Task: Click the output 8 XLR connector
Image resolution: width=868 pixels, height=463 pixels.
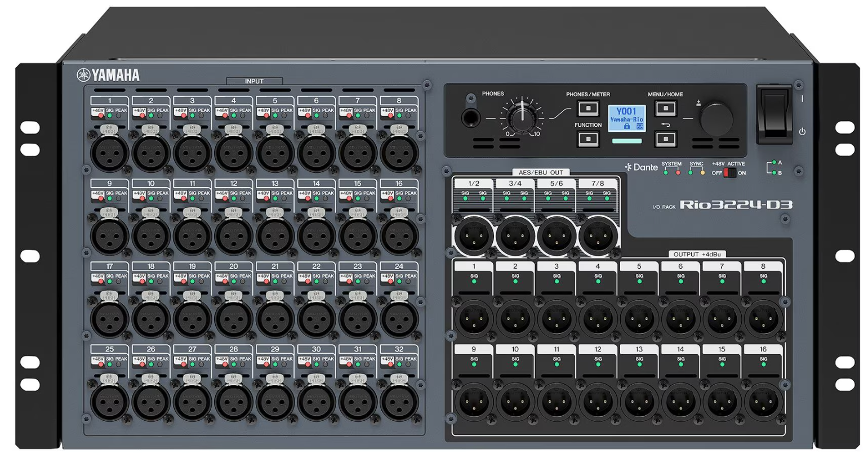Action: click(x=763, y=318)
